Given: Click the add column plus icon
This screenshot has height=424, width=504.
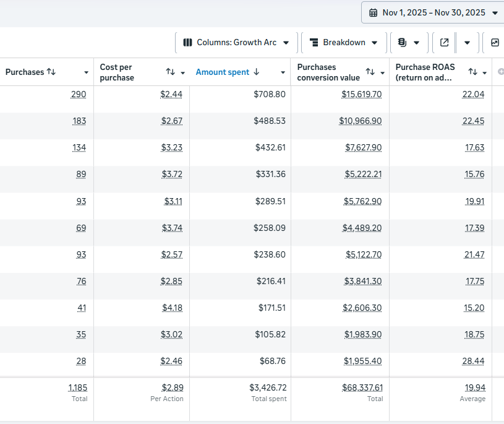Looking at the screenshot, I should 500,72.
